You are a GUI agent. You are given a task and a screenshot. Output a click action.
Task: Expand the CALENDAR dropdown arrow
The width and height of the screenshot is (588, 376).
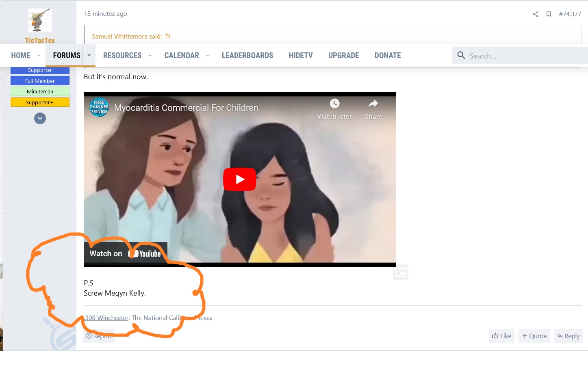pos(208,56)
